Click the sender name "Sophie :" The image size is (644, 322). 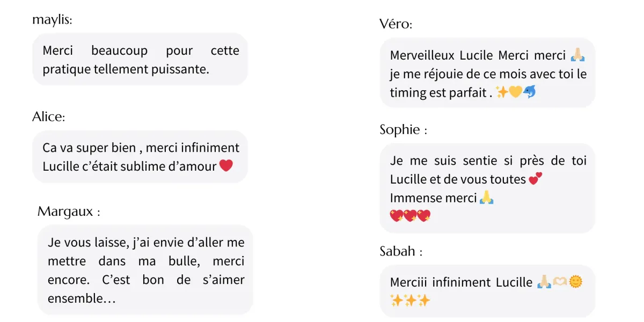[404, 130]
